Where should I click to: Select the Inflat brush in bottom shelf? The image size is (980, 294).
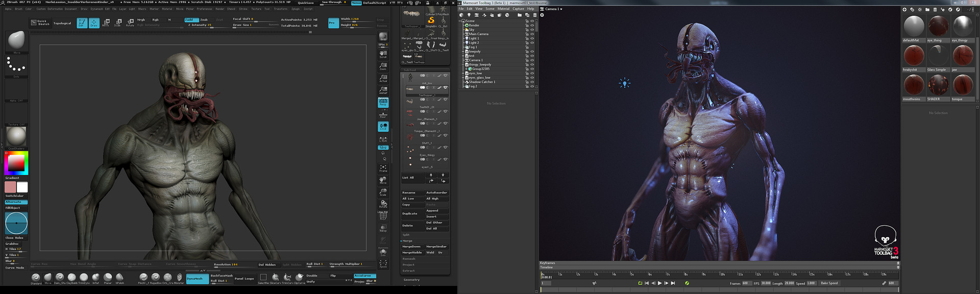point(95,278)
